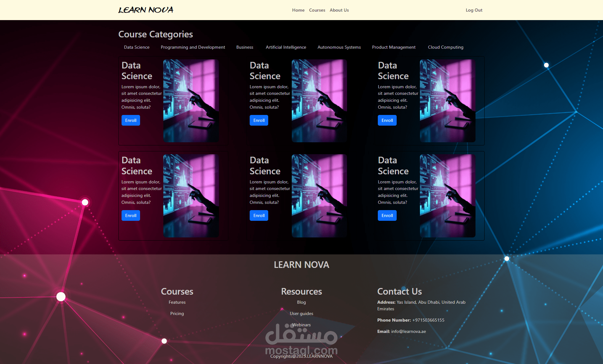Open the Home nav link
This screenshot has height=364, width=603.
pyautogui.click(x=298, y=10)
